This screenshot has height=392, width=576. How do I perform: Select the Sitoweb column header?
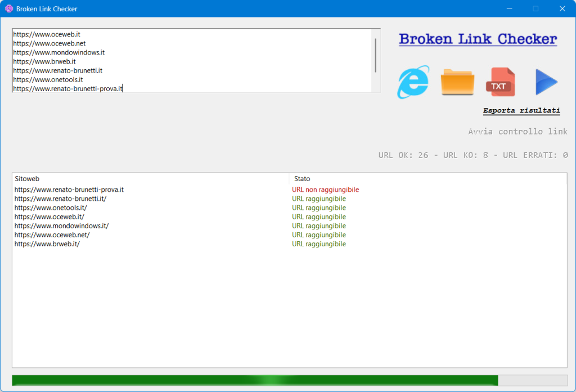coord(26,178)
